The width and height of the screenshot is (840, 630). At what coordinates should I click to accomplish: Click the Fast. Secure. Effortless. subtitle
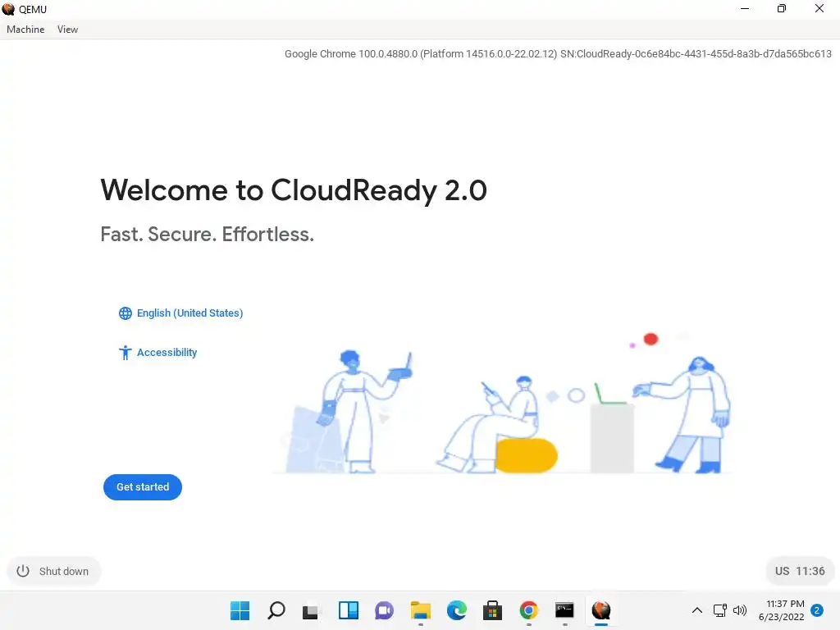pos(208,234)
